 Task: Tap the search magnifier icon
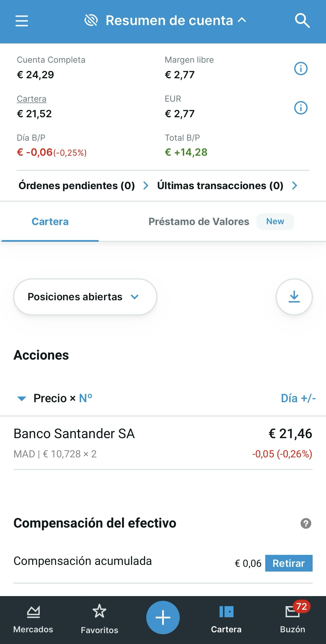click(x=302, y=21)
